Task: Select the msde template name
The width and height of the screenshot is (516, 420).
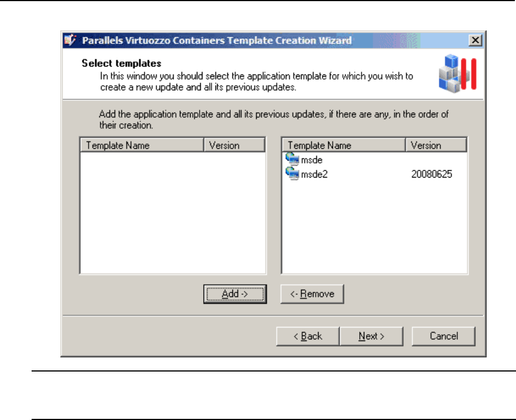Action: pos(312,160)
